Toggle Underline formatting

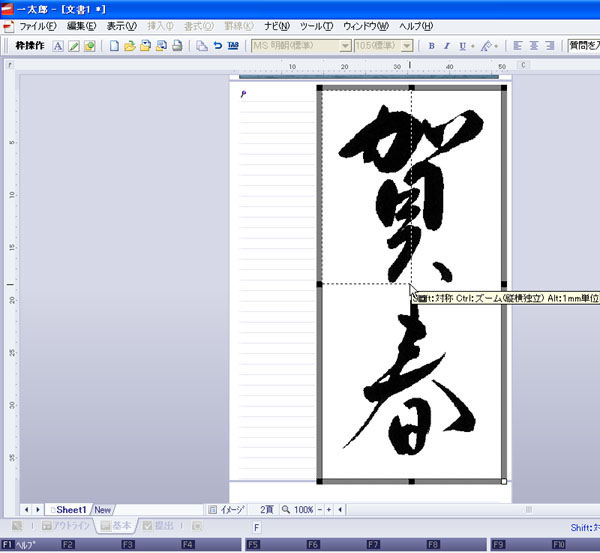(x=462, y=46)
